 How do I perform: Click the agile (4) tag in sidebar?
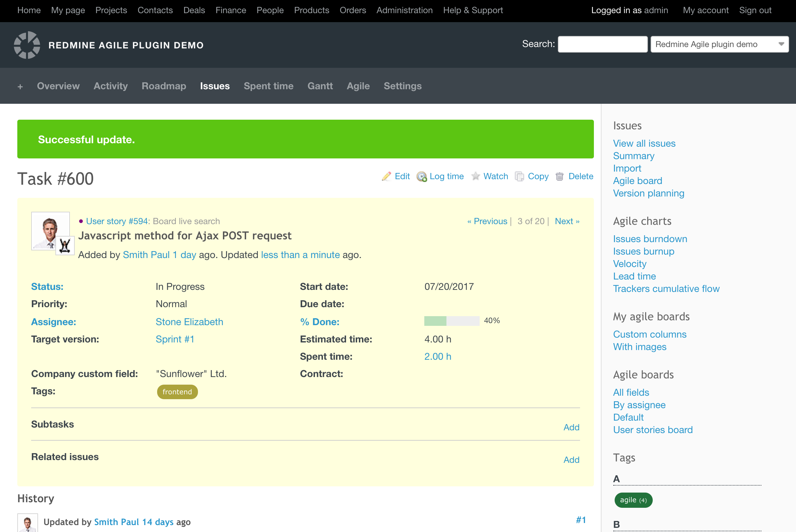click(x=633, y=500)
